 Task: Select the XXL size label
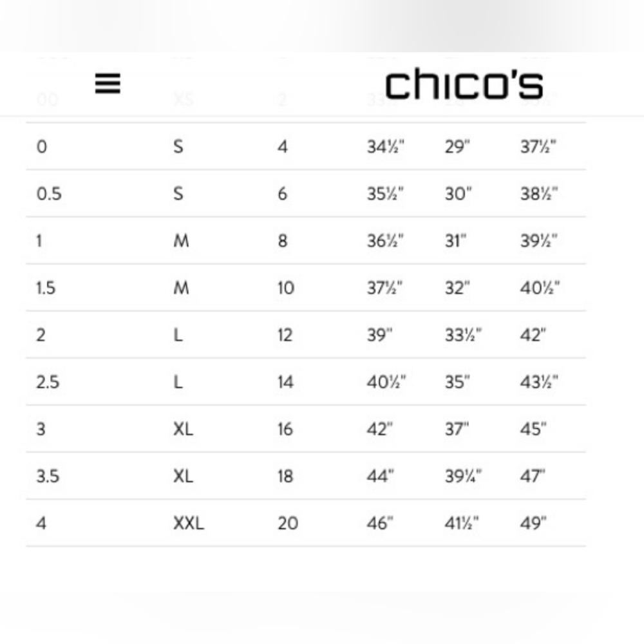pos(189,523)
